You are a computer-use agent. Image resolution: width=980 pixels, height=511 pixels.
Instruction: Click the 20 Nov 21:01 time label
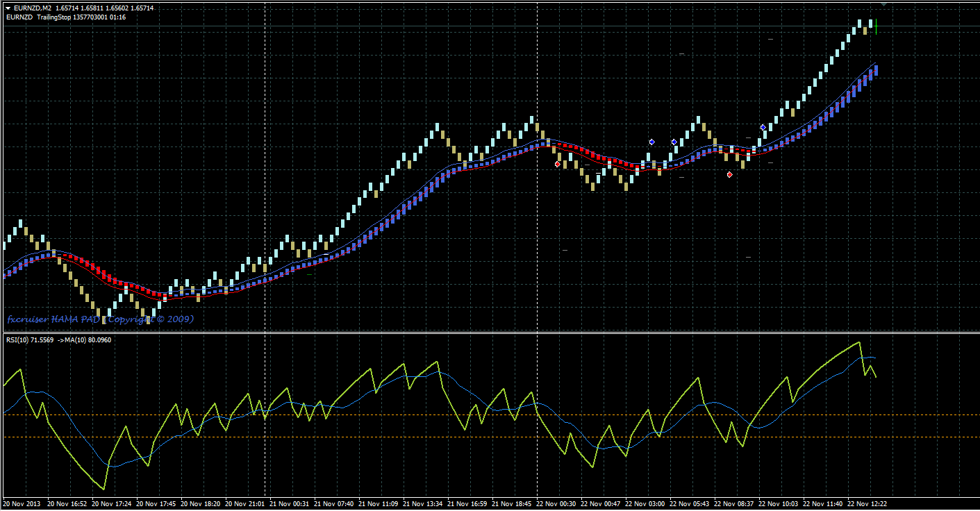[x=245, y=503]
